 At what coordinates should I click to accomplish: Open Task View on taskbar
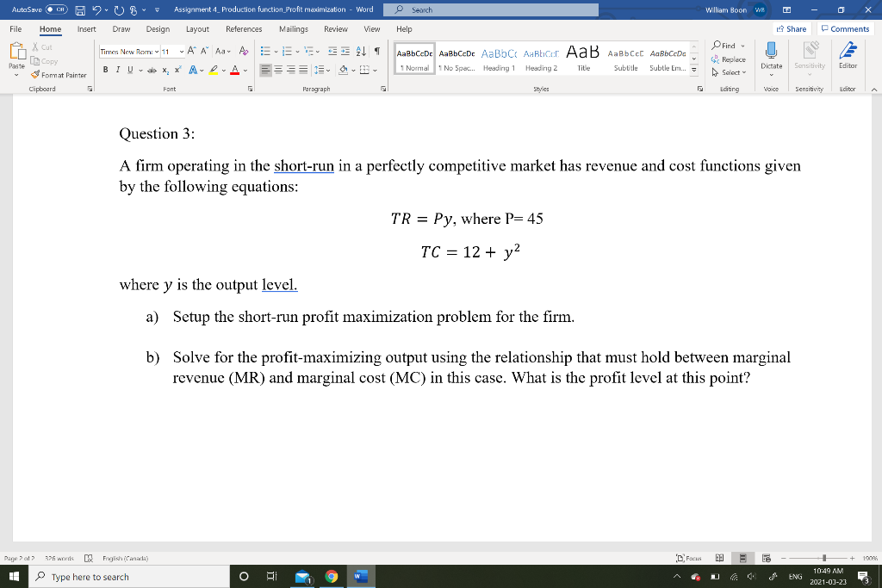click(271, 576)
